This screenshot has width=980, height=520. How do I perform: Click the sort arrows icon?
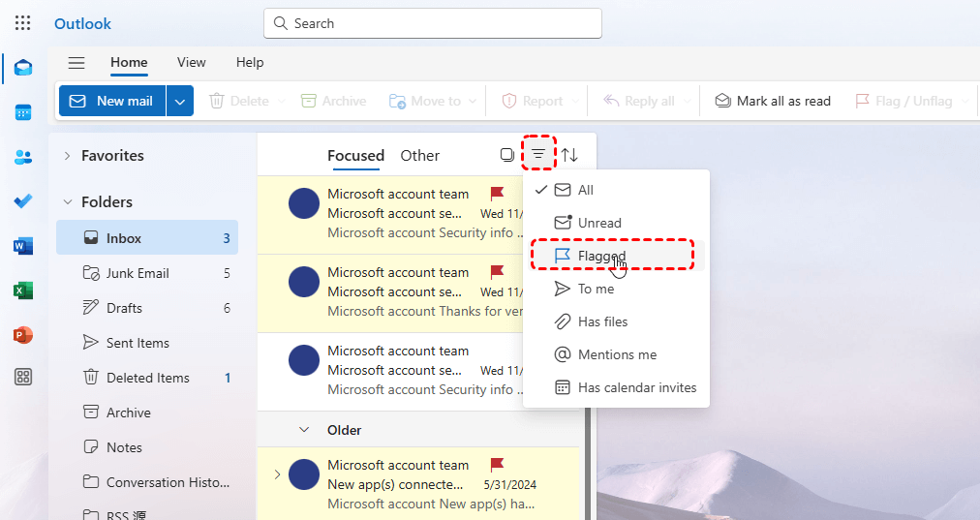pos(569,155)
